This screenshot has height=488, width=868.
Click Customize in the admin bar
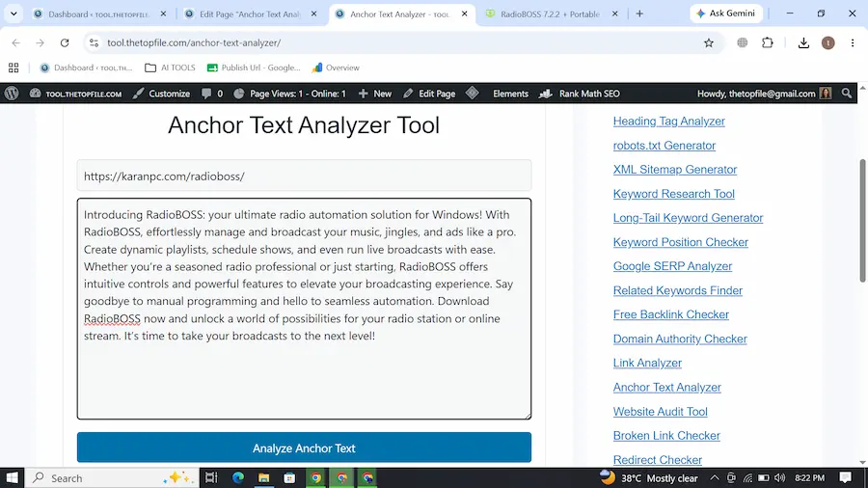point(162,94)
